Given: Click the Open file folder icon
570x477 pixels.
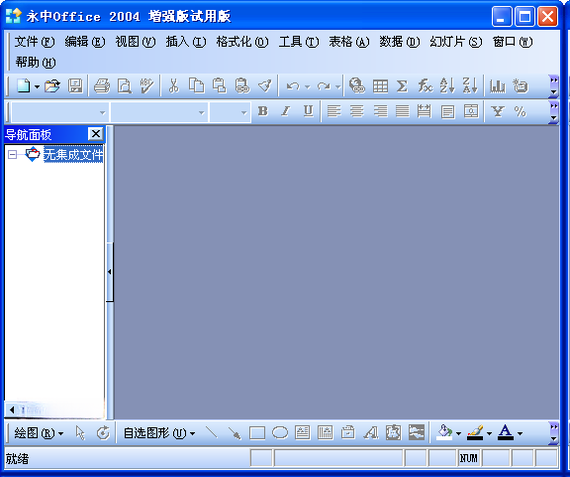Looking at the screenshot, I should (52, 86).
